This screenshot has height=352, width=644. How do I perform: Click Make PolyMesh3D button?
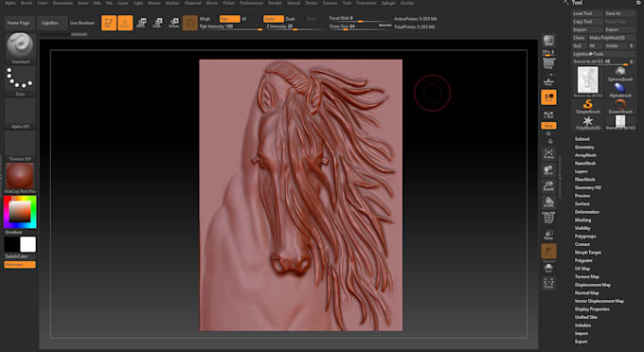tap(612, 38)
